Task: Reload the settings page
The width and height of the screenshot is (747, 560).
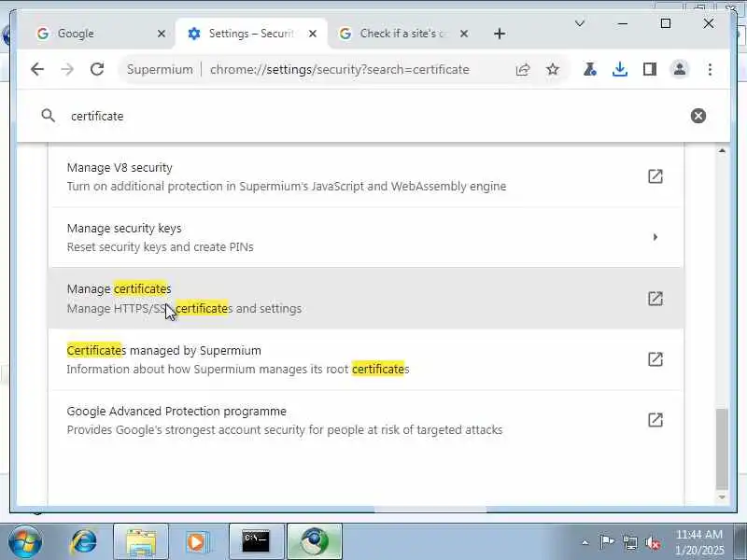Action: [x=97, y=69]
